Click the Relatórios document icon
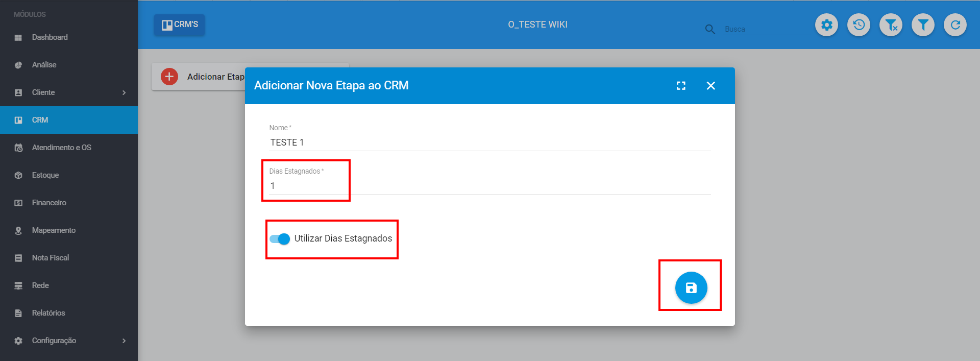The height and width of the screenshot is (361, 980). click(18, 313)
